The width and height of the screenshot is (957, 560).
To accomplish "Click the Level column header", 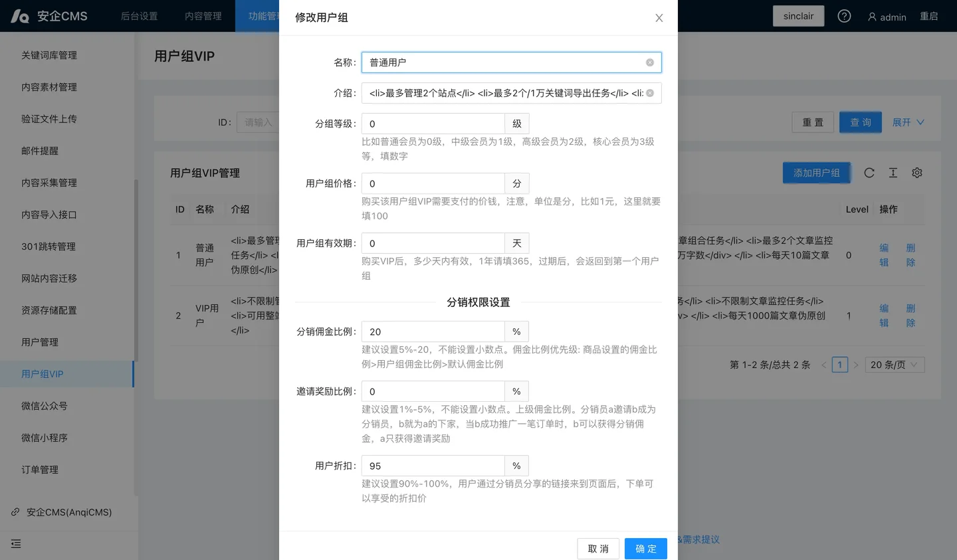I will coord(857,209).
